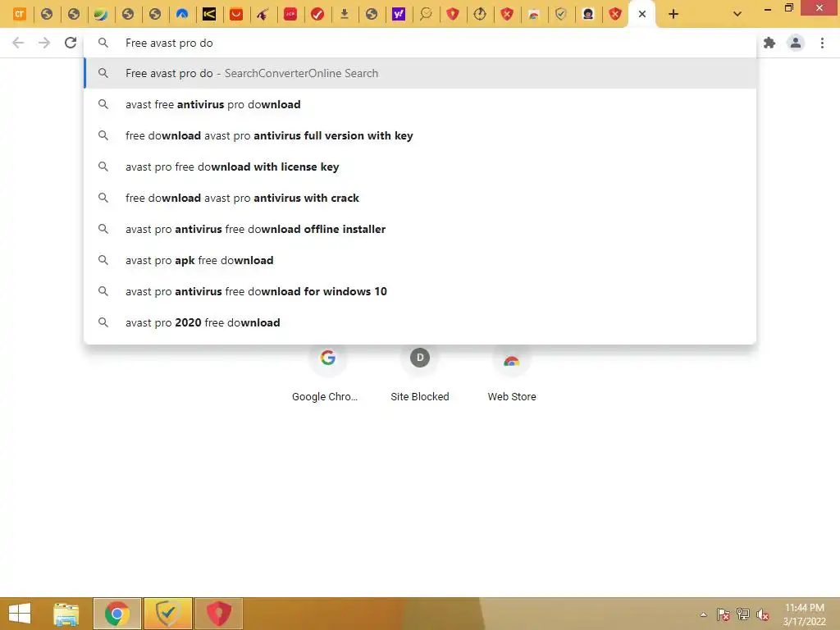Switch to the orange shopping bag tab
840x630 pixels.
[236, 14]
